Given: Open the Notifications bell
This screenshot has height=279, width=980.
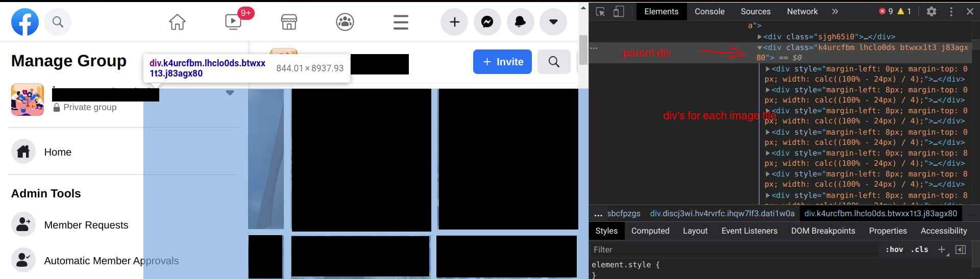Looking at the screenshot, I should coord(521,22).
